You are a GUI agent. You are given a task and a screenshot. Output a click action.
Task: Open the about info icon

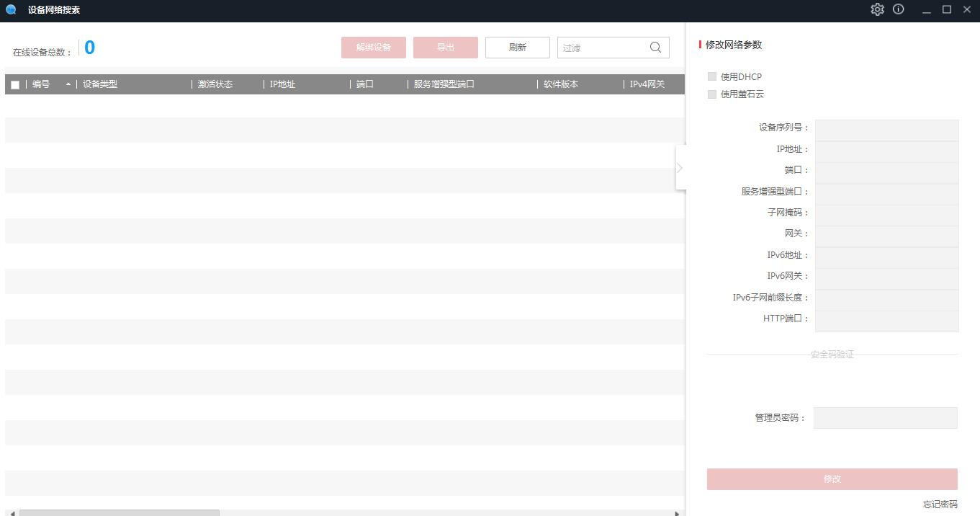click(x=899, y=9)
